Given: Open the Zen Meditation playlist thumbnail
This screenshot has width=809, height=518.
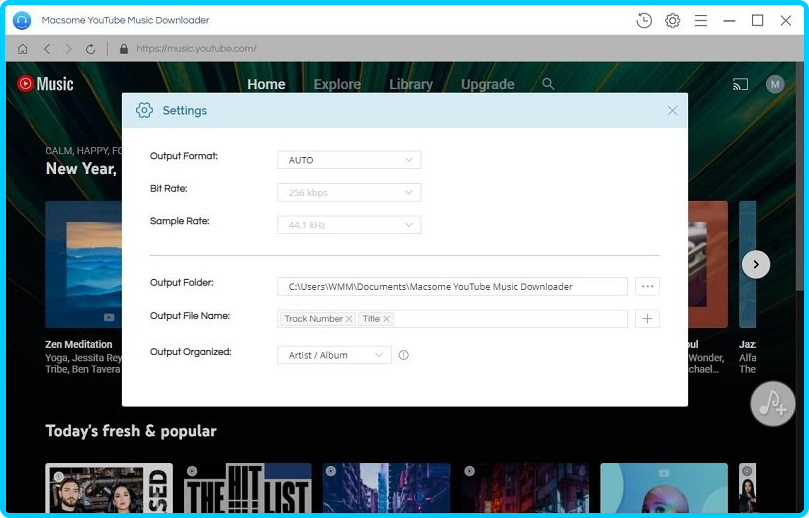Looking at the screenshot, I should coord(84,264).
